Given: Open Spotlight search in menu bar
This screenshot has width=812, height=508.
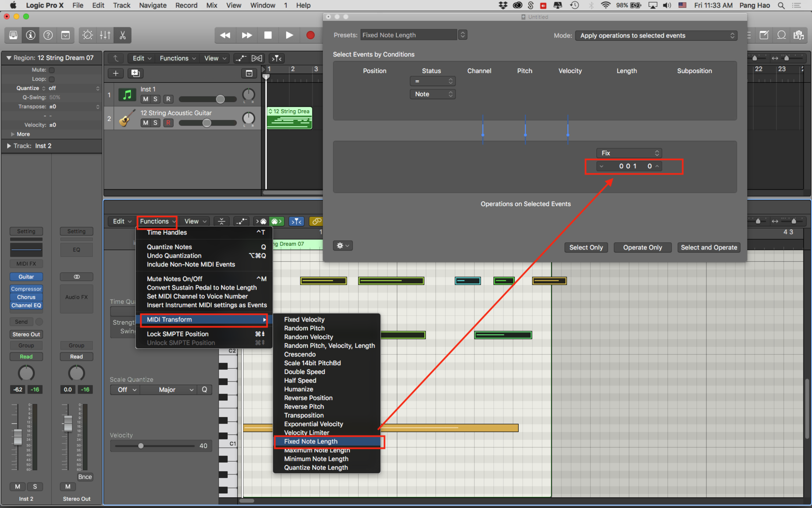Looking at the screenshot, I should [782, 6].
